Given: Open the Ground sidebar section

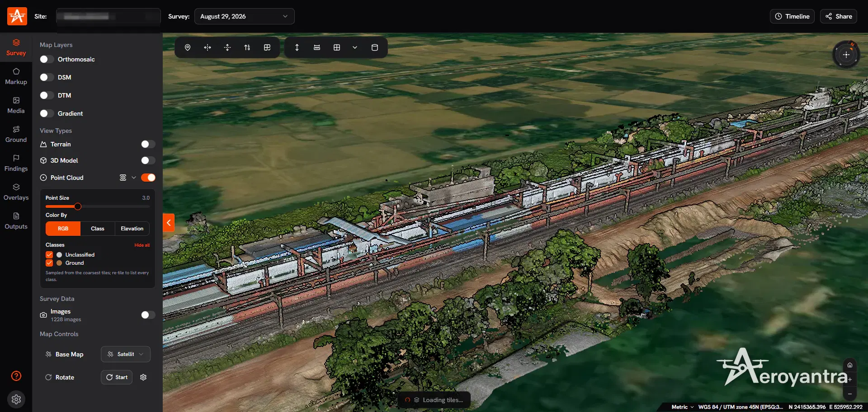Looking at the screenshot, I should tap(16, 134).
